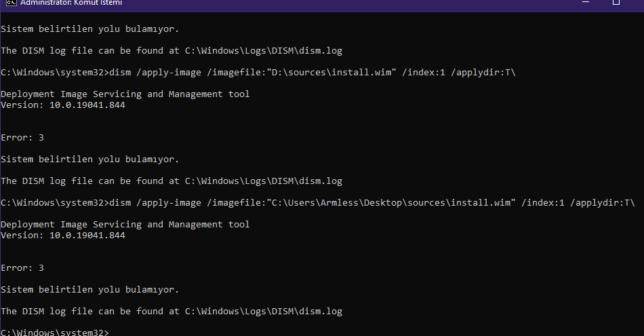Click the 'Administrator: Komut İstemi' title text
Viewport: 644px width, 336px height.
(x=71, y=3)
